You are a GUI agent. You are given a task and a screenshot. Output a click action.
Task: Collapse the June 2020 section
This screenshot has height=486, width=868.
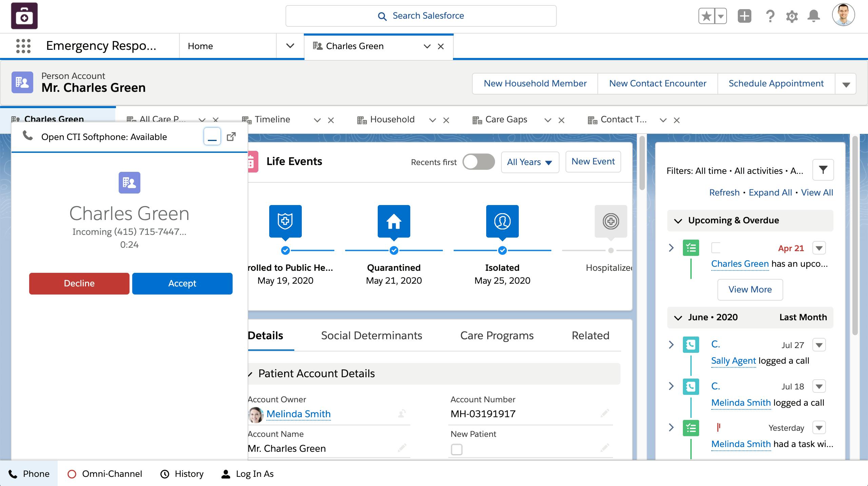(x=678, y=318)
